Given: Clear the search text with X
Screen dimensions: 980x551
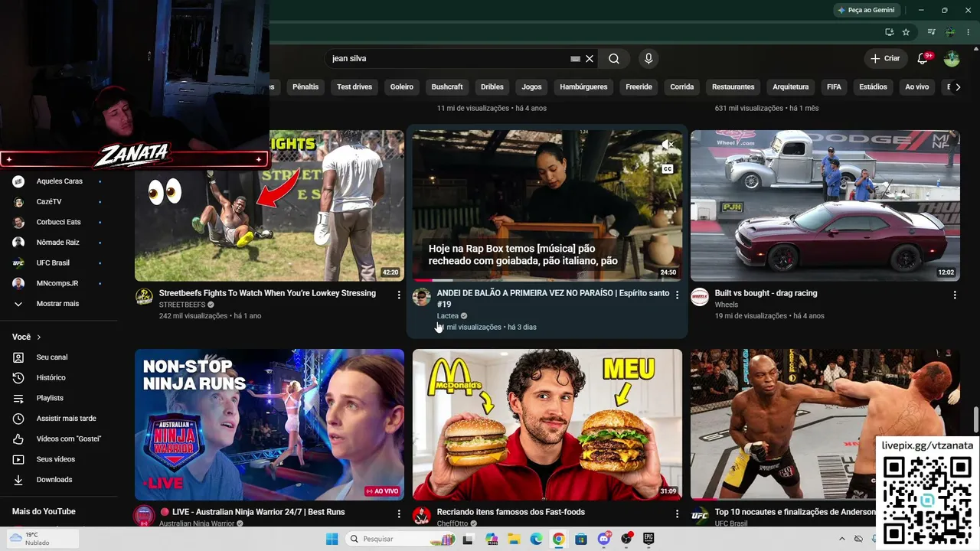Looking at the screenshot, I should 590,59.
